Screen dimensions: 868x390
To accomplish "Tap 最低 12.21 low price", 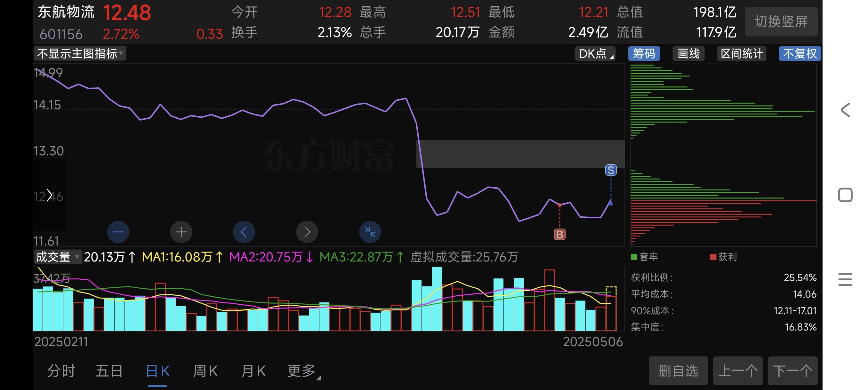I will pyautogui.click(x=593, y=12).
